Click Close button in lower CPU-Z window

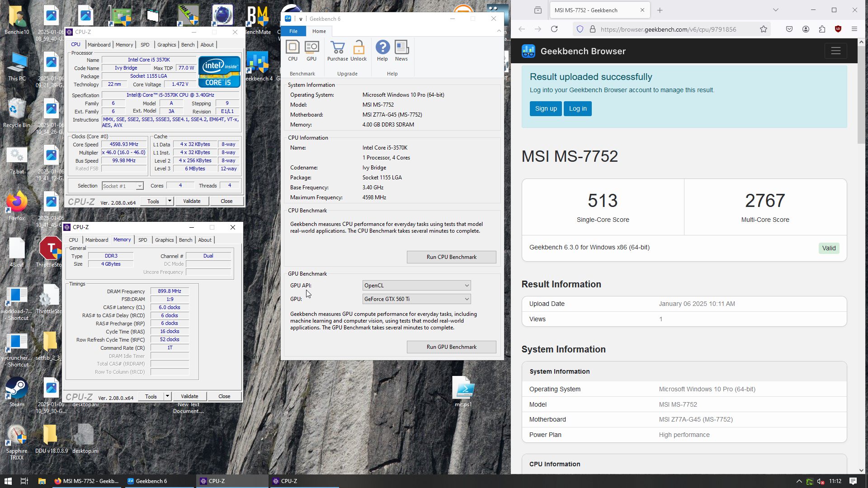coord(224,396)
